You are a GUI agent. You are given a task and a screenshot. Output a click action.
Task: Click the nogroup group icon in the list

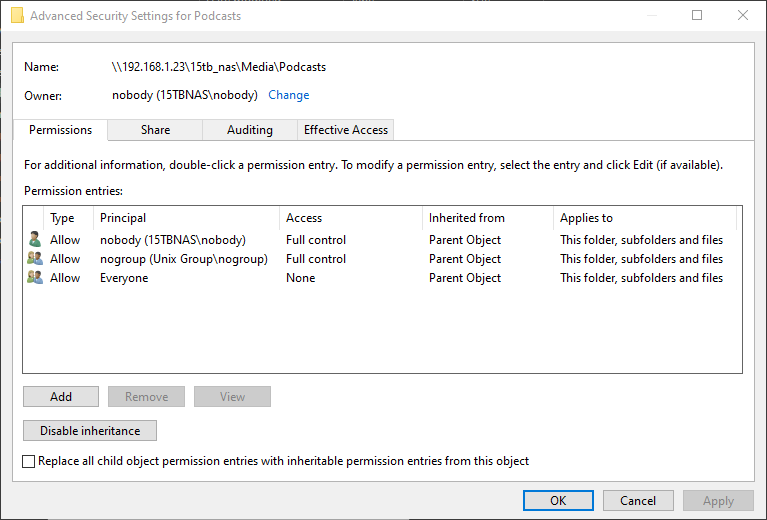[x=35, y=258]
